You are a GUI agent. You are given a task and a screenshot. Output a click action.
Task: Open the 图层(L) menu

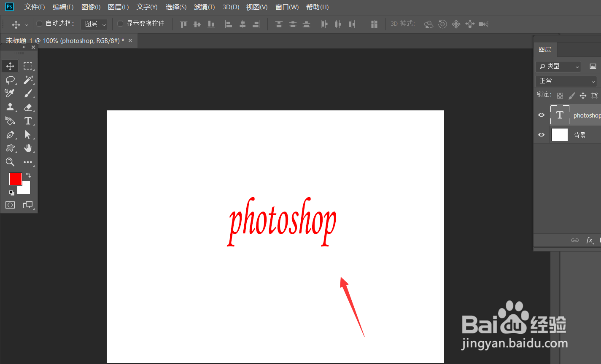coord(118,7)
